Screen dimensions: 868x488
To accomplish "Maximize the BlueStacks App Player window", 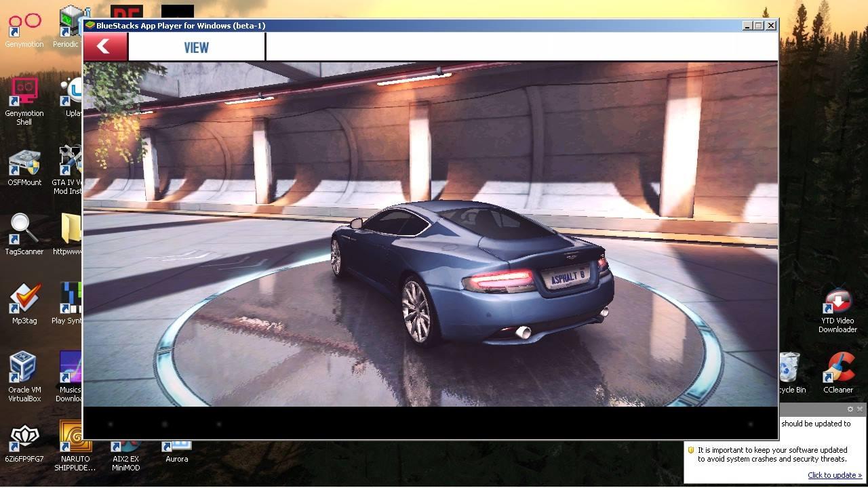I will [x=759, y=26].
